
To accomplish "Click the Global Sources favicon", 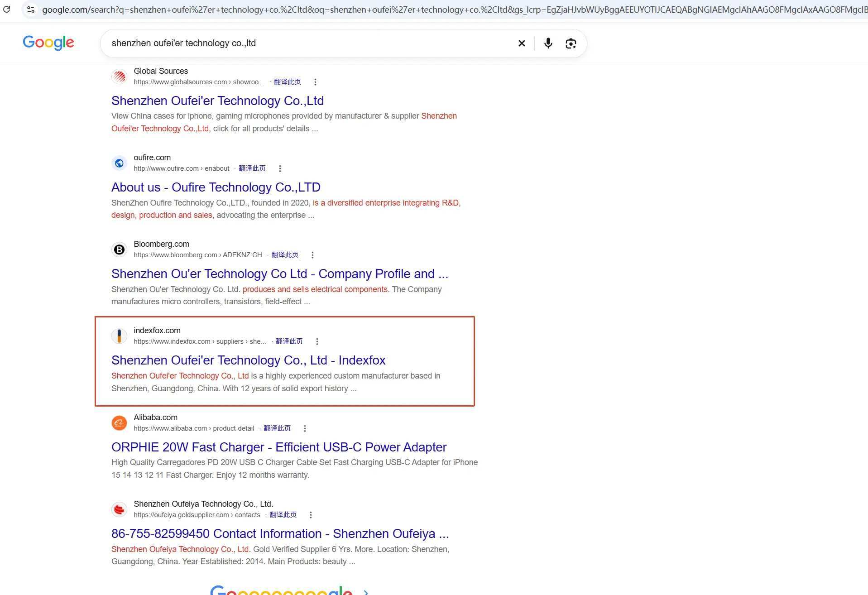I will click(x=120, y=77).
